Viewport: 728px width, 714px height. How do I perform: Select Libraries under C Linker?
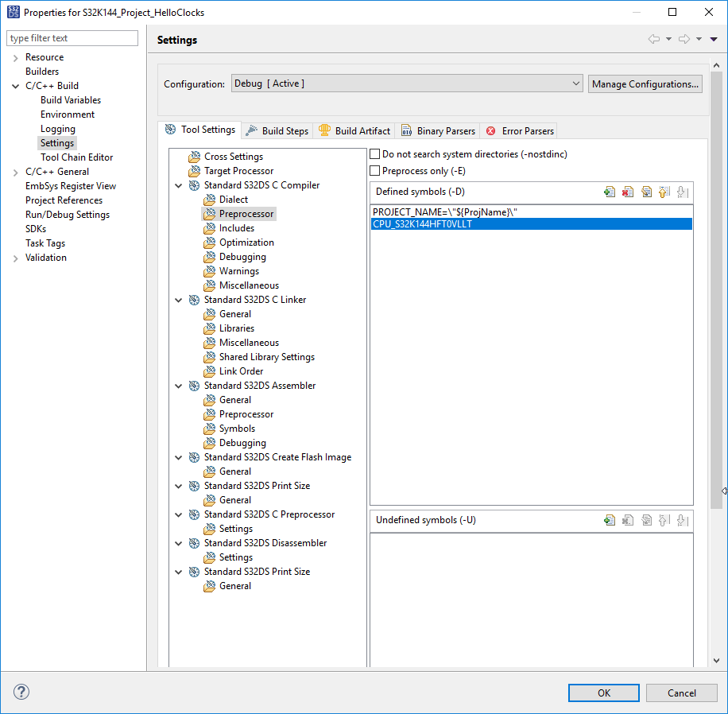(x=237, y=328)
